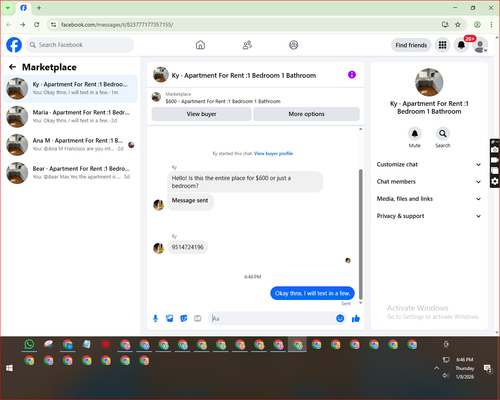This screenshot has width=500, height=400.
Task: Click the Hello message bubble from Ky
Action: [245, 182]
